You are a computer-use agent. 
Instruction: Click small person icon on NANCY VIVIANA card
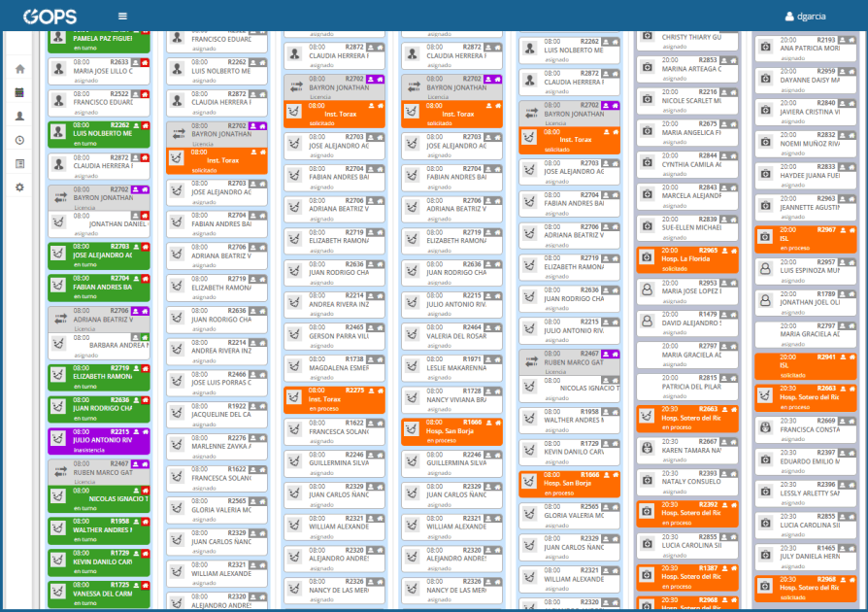488,391
